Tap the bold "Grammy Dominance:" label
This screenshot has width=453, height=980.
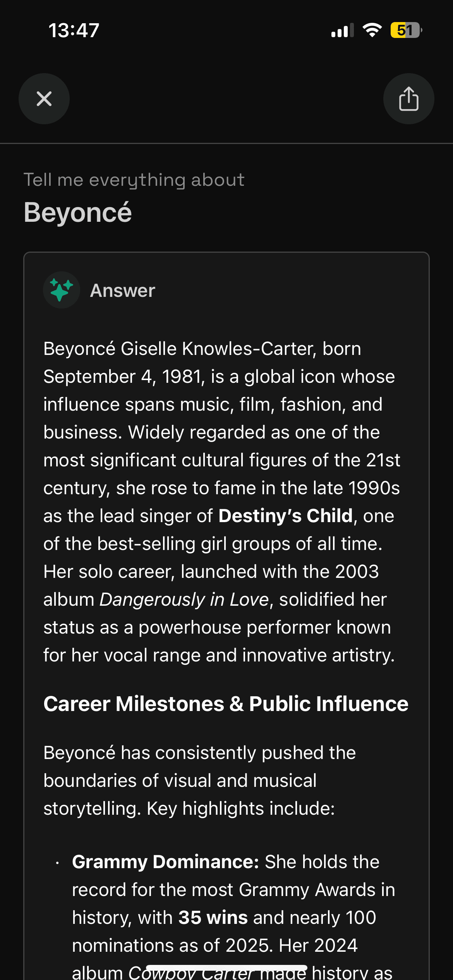tap(165, 862)
